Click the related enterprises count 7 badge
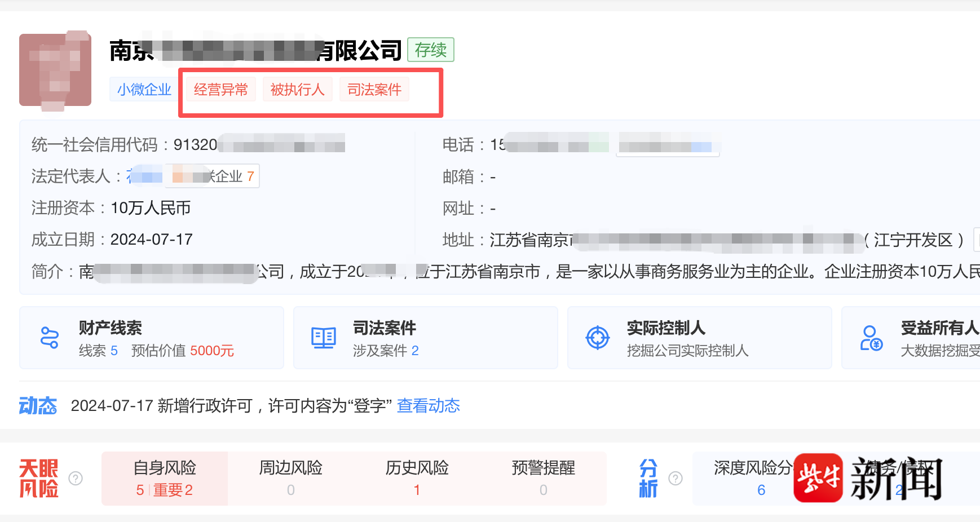This screenshot has width=980, height=522. [250, 176]
